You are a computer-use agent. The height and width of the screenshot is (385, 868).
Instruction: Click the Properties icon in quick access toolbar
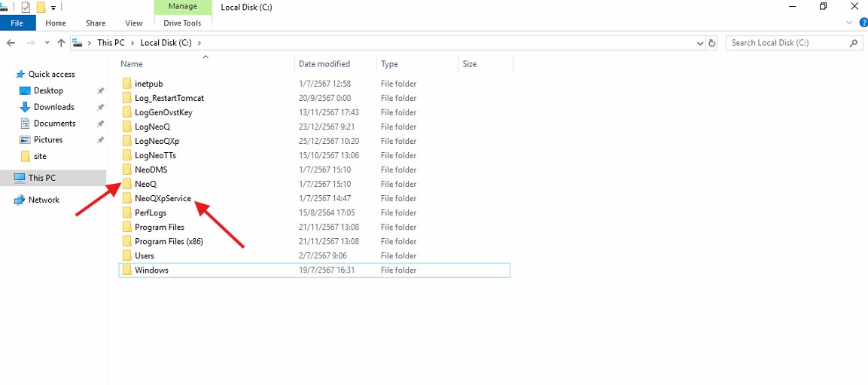click(26, 7)
